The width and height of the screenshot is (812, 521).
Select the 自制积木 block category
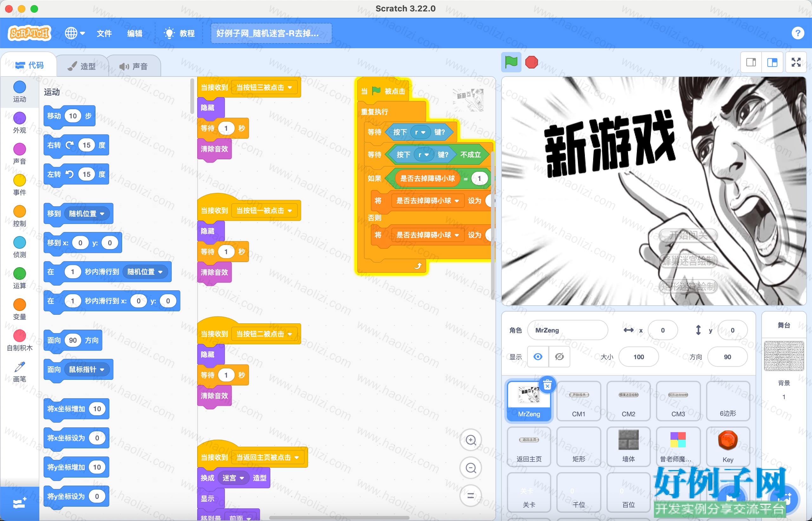coord(20,340)
